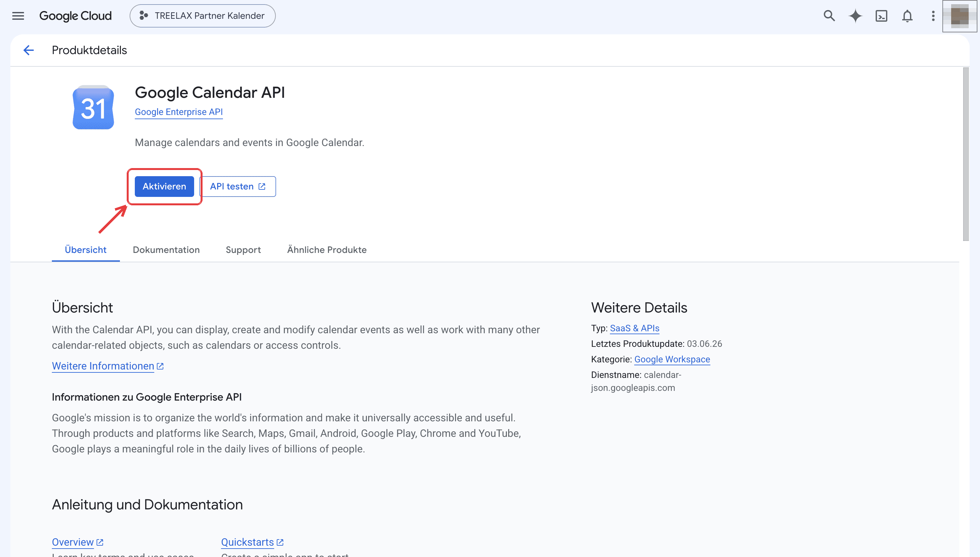Click the external-link icon beside Quickstarts
980x557 pixels.
coord(280,542)
